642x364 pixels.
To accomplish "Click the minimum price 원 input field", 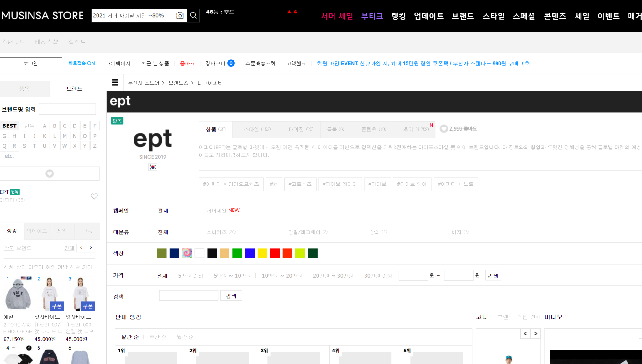I will click(413, 275).
